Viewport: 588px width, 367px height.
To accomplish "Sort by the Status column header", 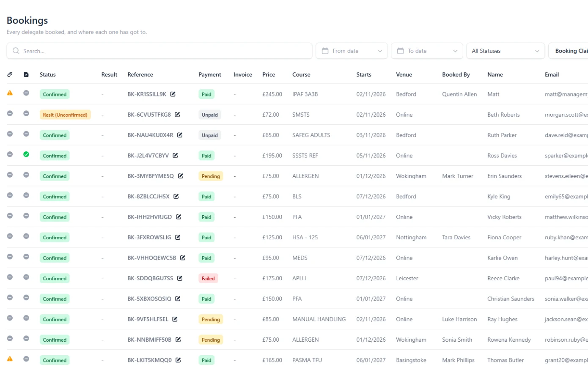I will (48, 74).
